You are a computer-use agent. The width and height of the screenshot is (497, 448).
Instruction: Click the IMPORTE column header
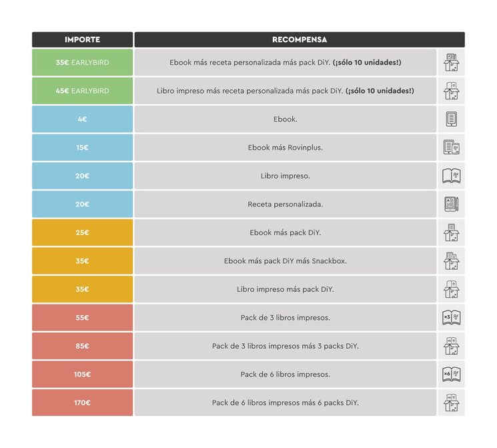coord(82,40)
